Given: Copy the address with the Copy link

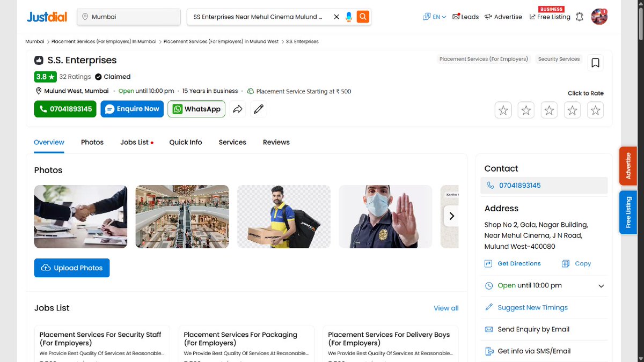Looking at the screenshot, I should point(576,263).
